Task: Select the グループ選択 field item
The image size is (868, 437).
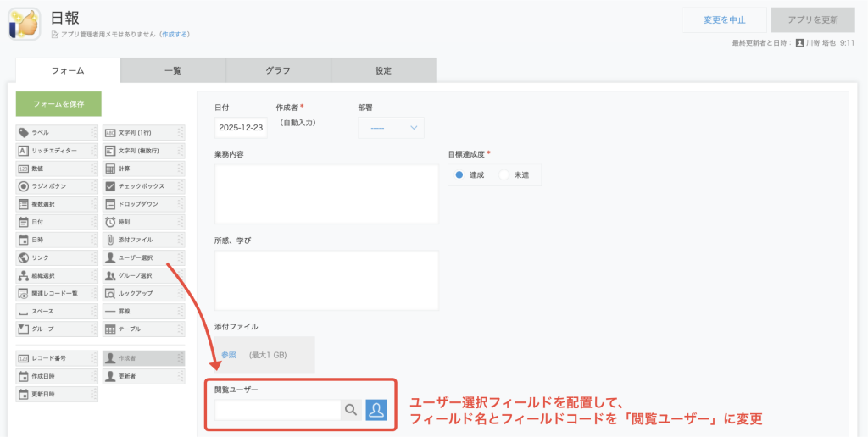Action: [x=144, y=275]
